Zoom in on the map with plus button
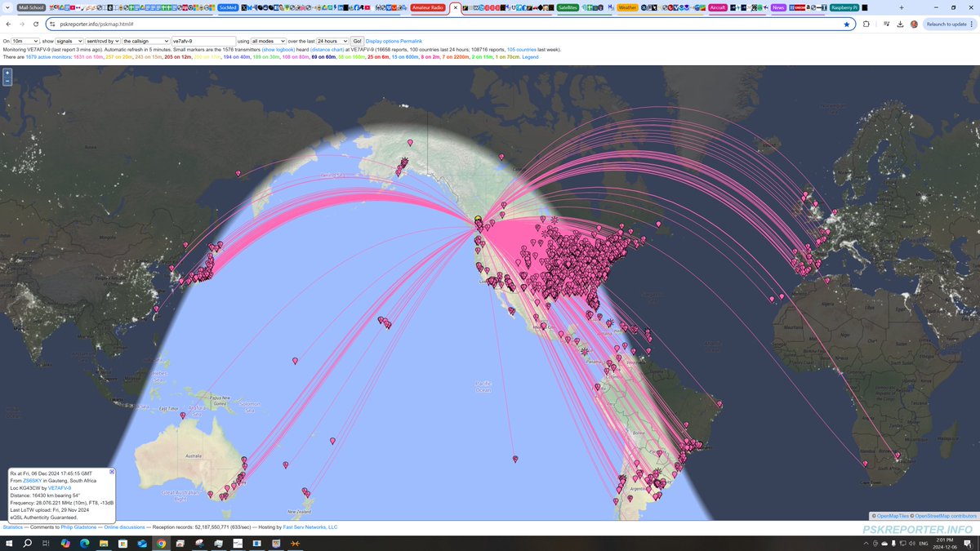The image size is (980, 551). [x=7, y=73]
